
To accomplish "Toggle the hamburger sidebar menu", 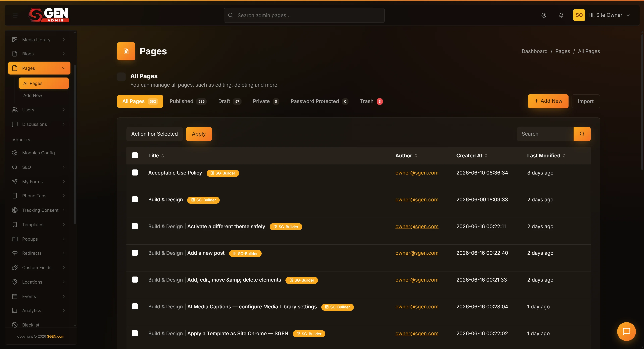I will pos(15,15).
